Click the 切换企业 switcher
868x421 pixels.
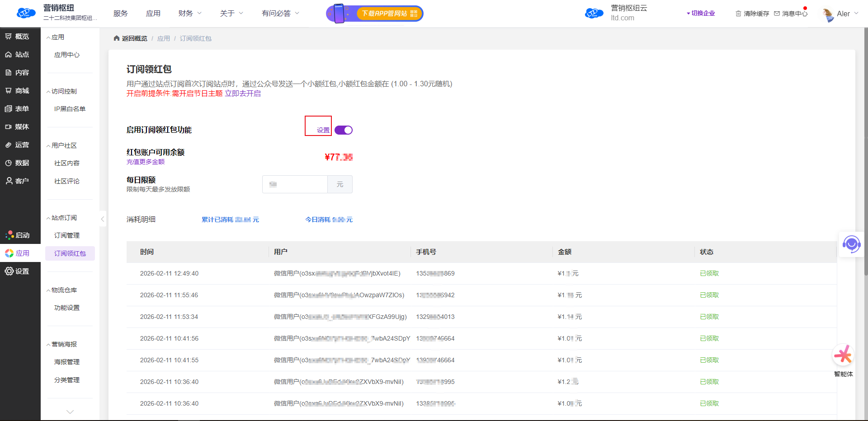701,14
